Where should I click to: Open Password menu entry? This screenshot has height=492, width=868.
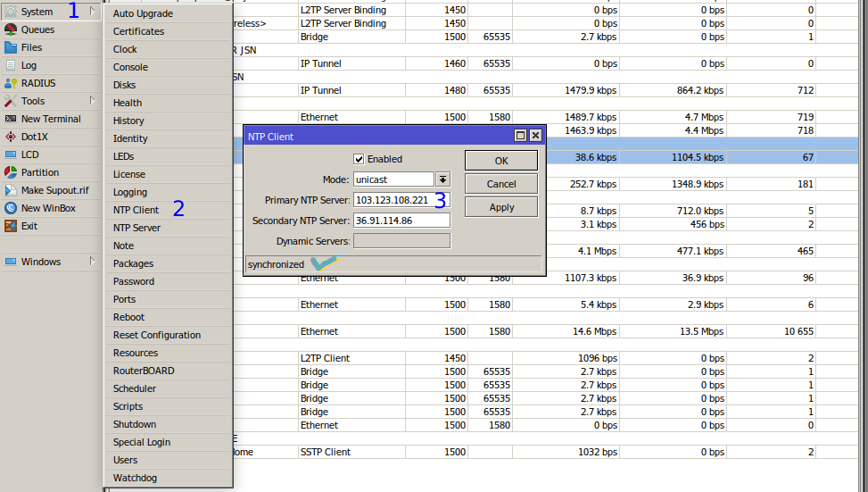coord(169,281)
